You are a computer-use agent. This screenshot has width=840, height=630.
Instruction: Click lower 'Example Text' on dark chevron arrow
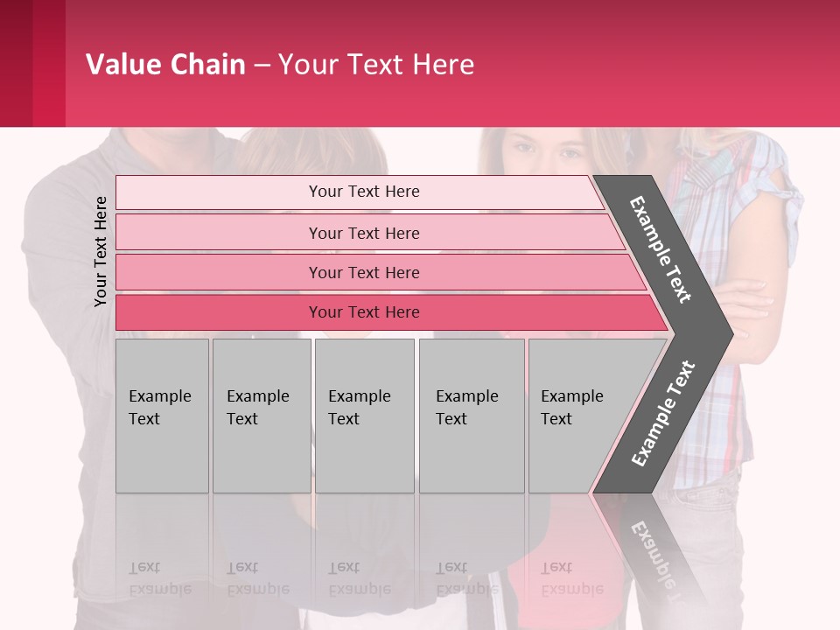tap(662, 413)
